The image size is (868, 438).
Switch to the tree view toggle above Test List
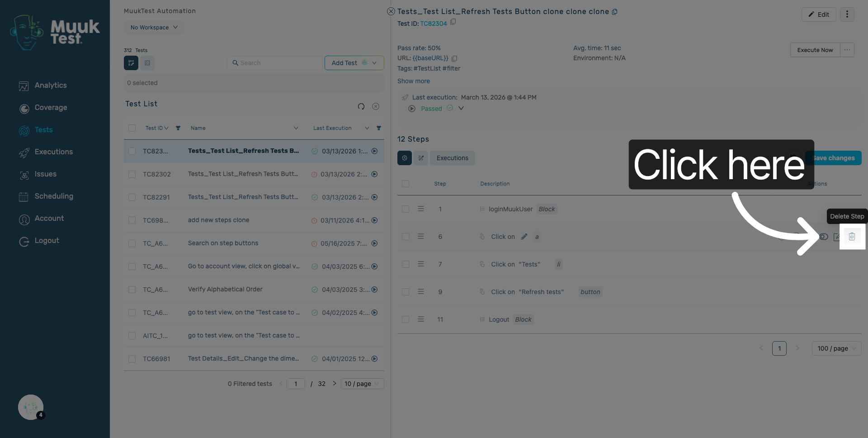pos(131,63)
